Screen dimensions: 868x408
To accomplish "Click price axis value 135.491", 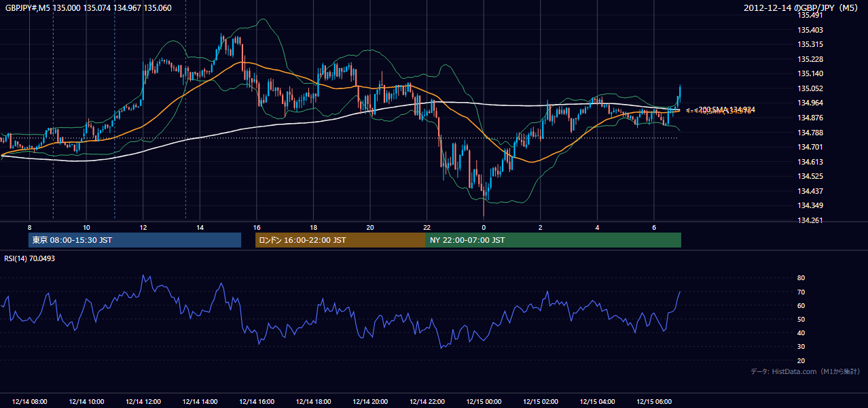I will (809, 15).
